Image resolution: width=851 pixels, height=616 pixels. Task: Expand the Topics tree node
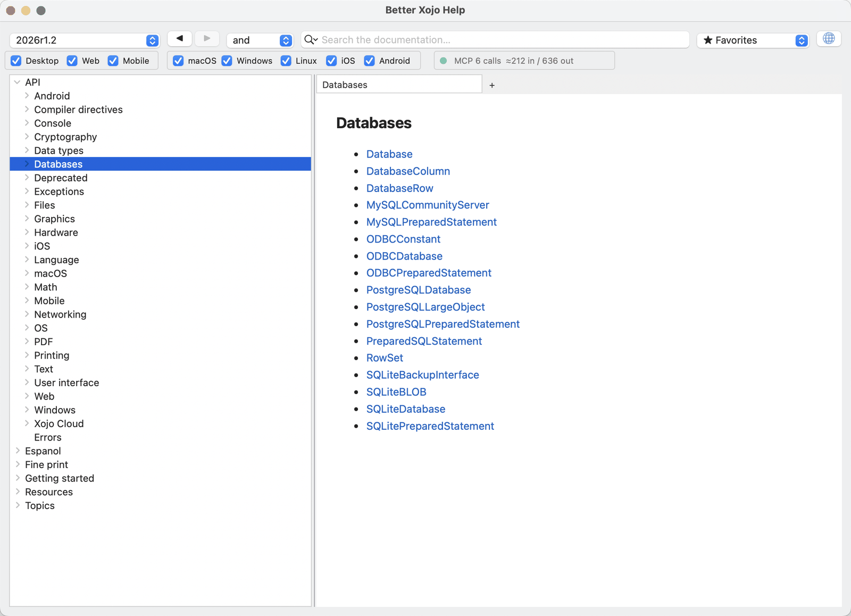pos(18,506)
